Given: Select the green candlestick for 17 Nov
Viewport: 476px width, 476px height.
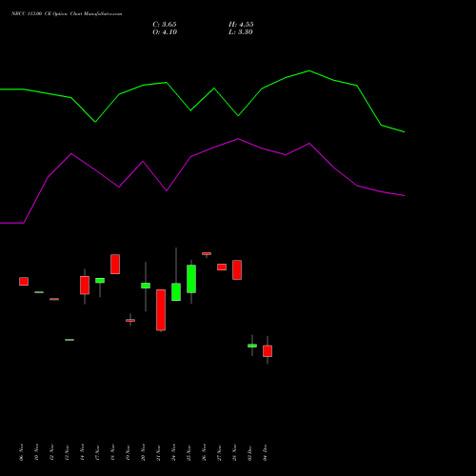Looking at the screenshot, I should (x=100, y=281).
